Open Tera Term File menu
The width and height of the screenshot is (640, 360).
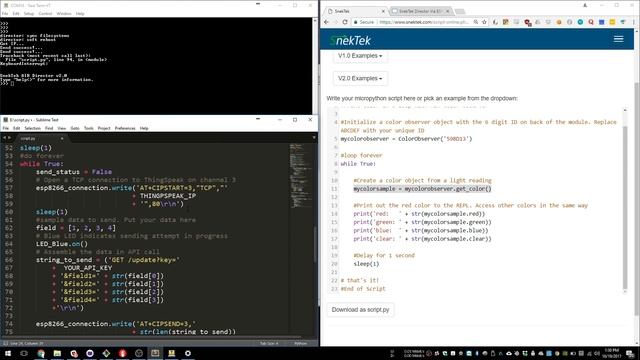5,13
